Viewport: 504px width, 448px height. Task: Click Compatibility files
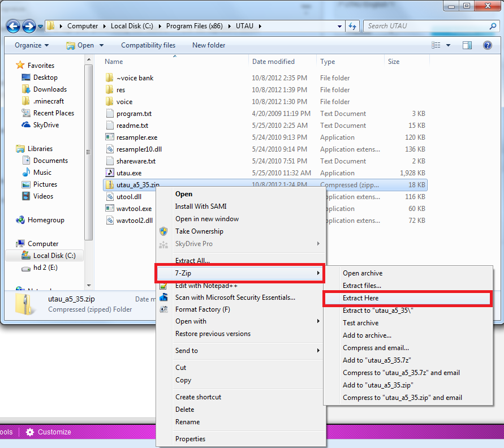(148, 45)
